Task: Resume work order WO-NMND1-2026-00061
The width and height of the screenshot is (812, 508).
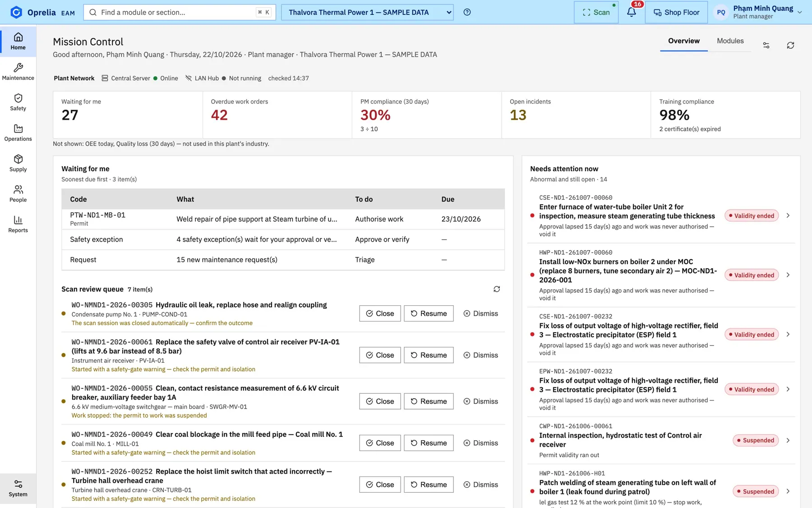Action: [429, 355]
